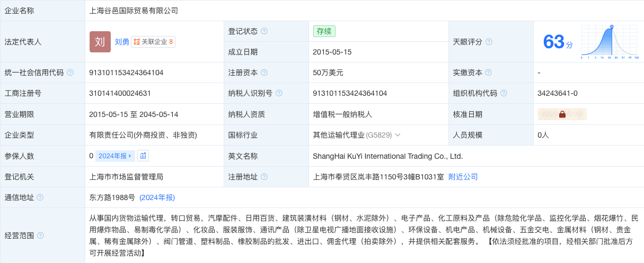Viewport: 644px width, 263px height.
Task: Show the help info for 经营范围
Action: 40,235
